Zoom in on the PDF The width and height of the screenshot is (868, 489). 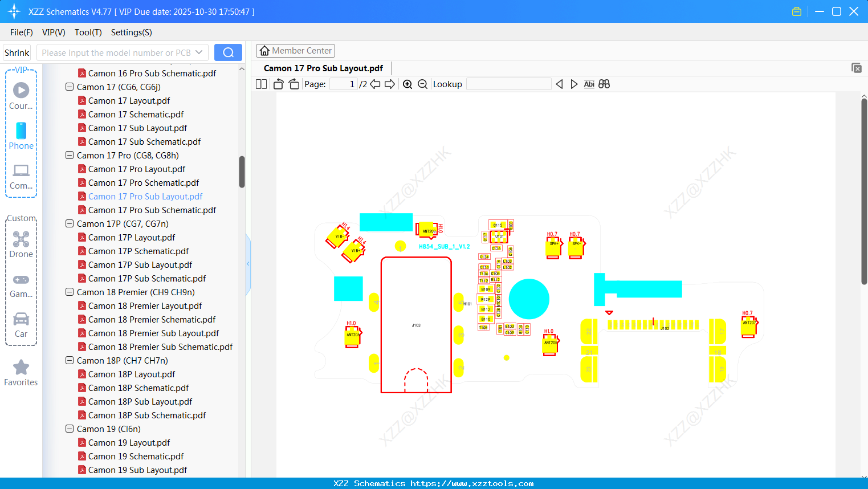407,84
